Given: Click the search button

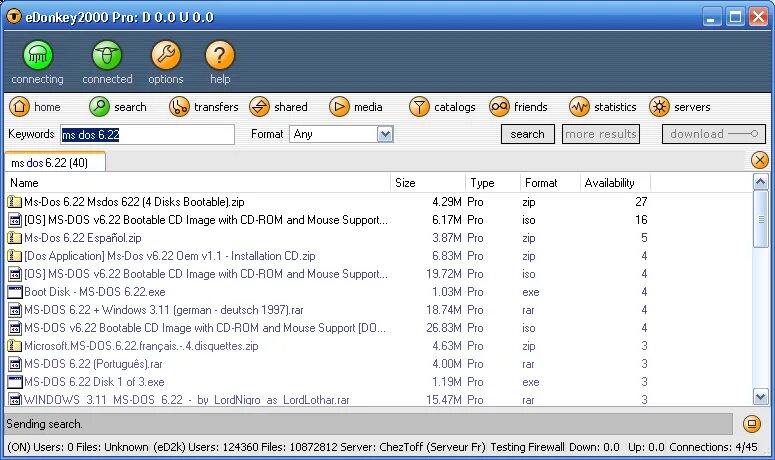Looking at the screenshot, I should (x=527, y=134).
